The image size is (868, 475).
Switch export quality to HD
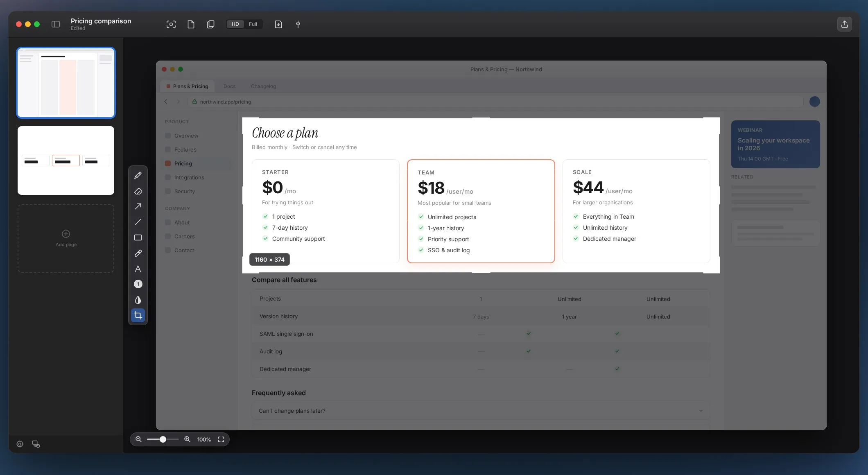pyautogui.click(x=235, y=24)
